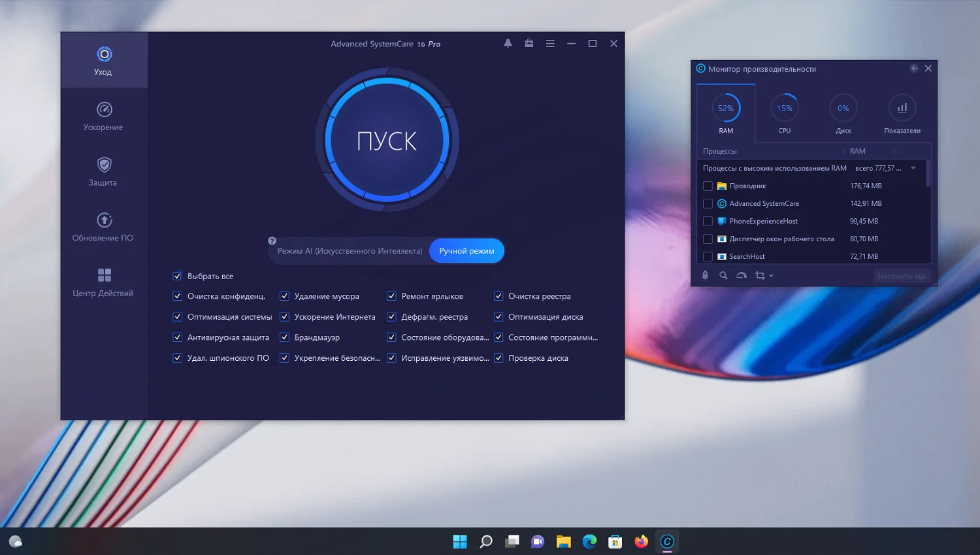Start the scan with the ПУСК button
This screenshot has width=980, height=555.
point(387,141)
